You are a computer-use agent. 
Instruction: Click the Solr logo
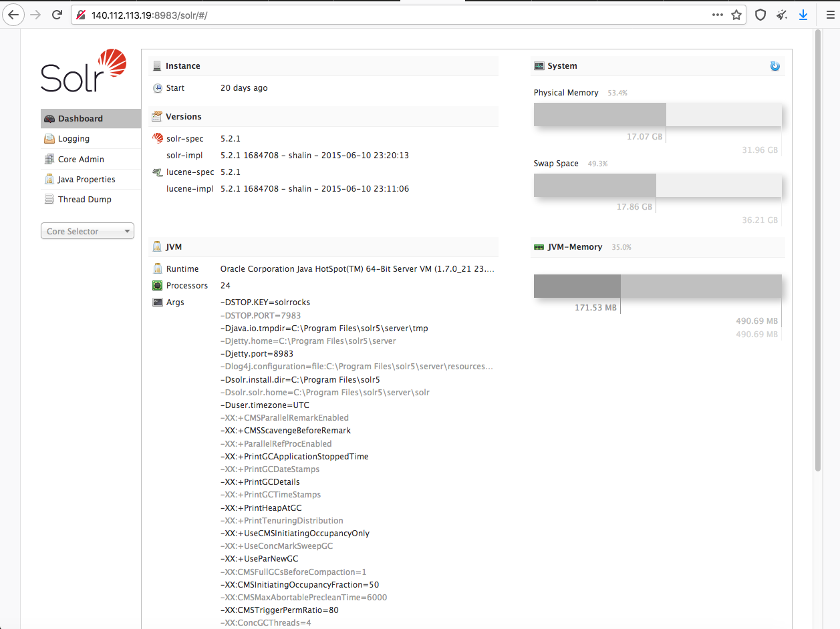[x=84, y=71]
